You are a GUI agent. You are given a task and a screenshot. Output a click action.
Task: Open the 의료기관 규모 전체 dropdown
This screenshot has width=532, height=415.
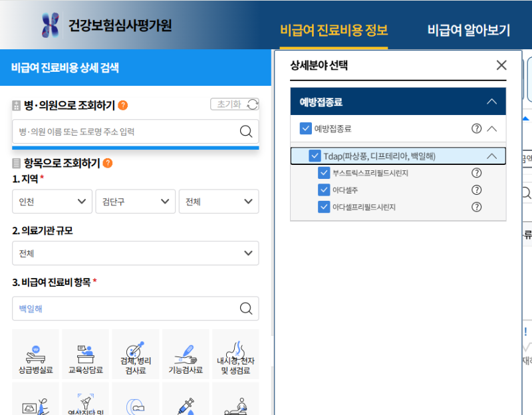[x=136, y=253]
